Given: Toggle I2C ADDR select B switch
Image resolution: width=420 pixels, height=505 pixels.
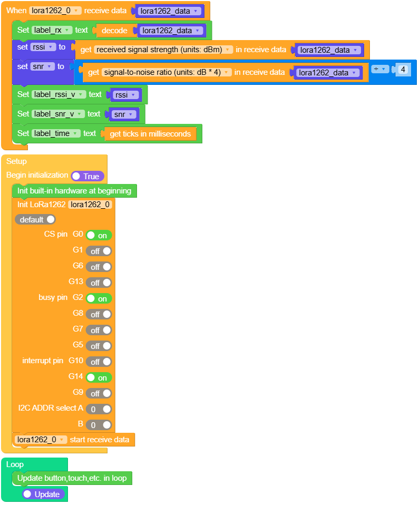Looking at the screenshot, I should [x=99, y=425].
